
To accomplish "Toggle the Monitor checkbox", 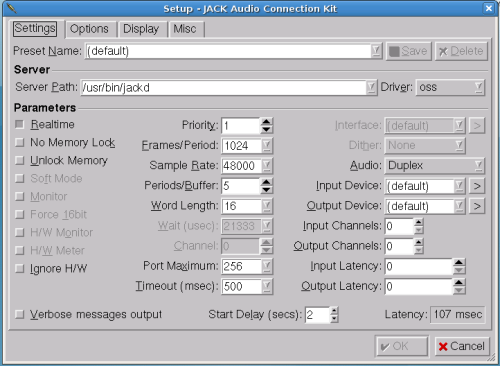I will pos(20,196).
